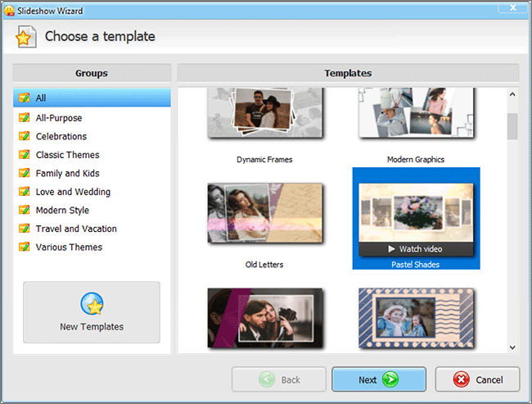Image resolution: width=532 pixels, height=404 pixels.
Task: Click the Modern Graphics label
Action: click(x=416, y=160)
